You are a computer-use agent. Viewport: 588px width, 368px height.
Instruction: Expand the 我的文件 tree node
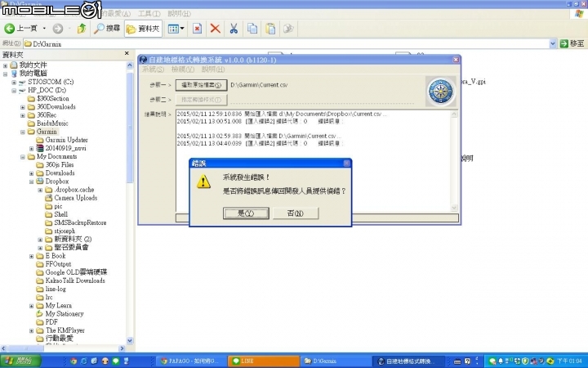point(5,65)
